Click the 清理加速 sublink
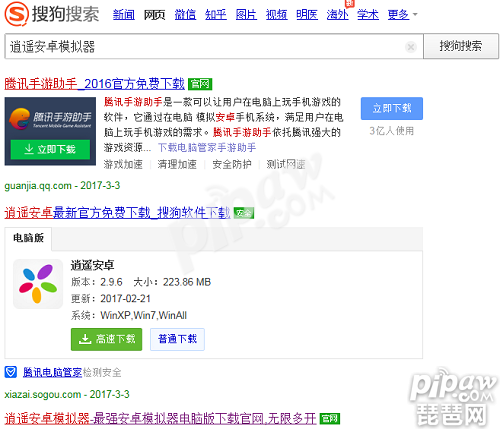The height and width of the screenshot is (429, 500). [x=177, y=164]
